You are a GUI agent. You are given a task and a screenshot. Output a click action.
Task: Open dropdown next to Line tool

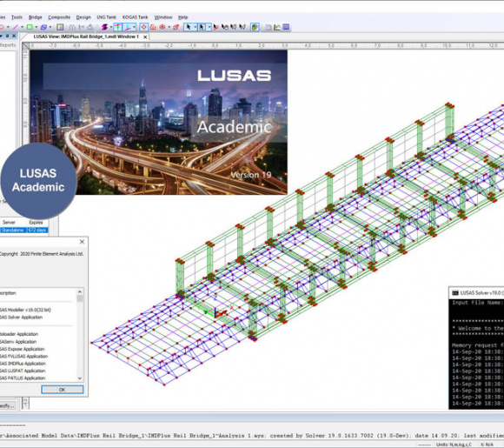[22, 27]
